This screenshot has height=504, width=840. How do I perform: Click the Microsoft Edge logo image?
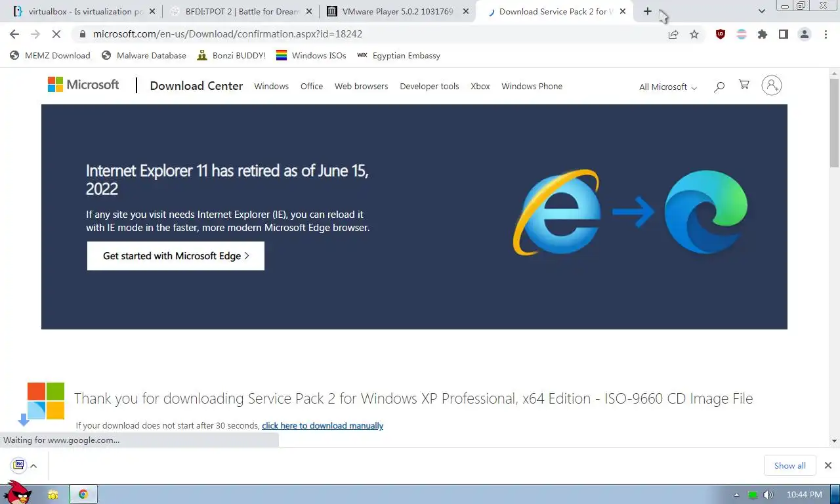click(706, 212)
